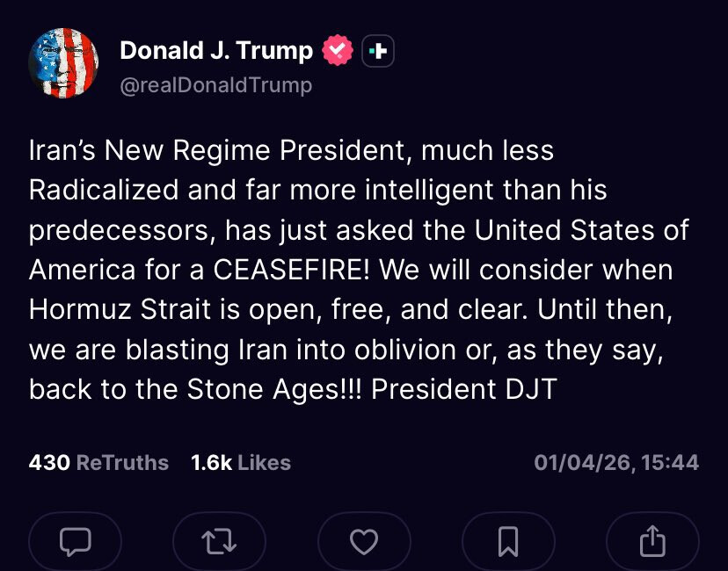Click the word Radicalized in the post
This screenshot has width=728, height=571.
pos(105,190)
